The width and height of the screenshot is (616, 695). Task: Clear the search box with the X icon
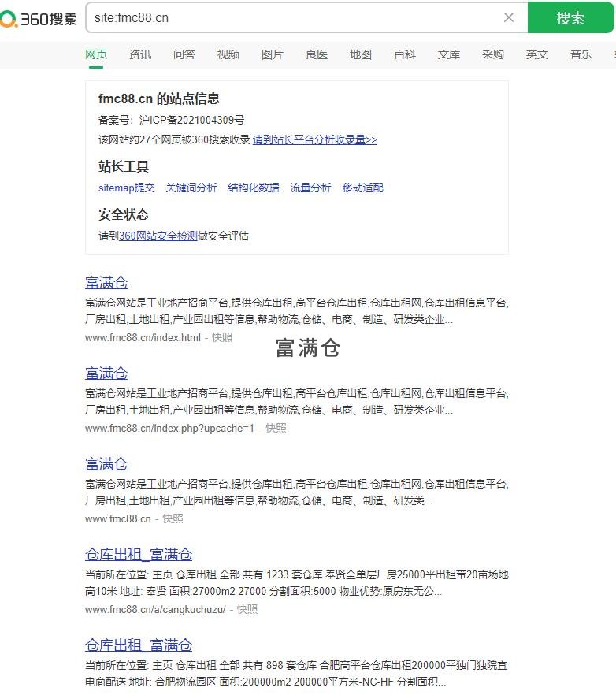point(509,17)
